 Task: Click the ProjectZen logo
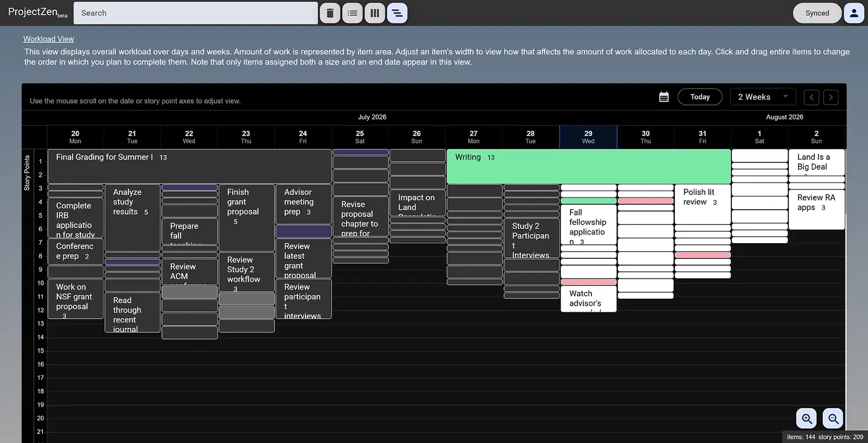click(x=38, y=12)
